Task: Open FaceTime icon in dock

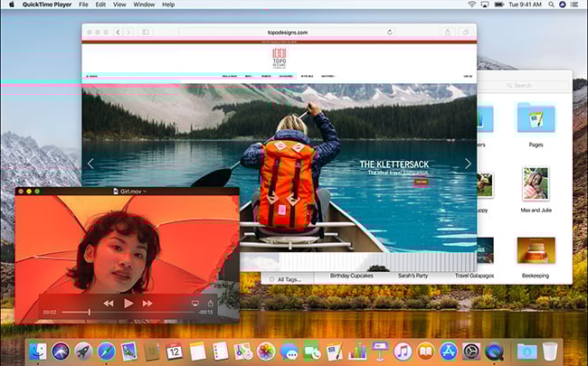Action: click(x=312, y=352)
